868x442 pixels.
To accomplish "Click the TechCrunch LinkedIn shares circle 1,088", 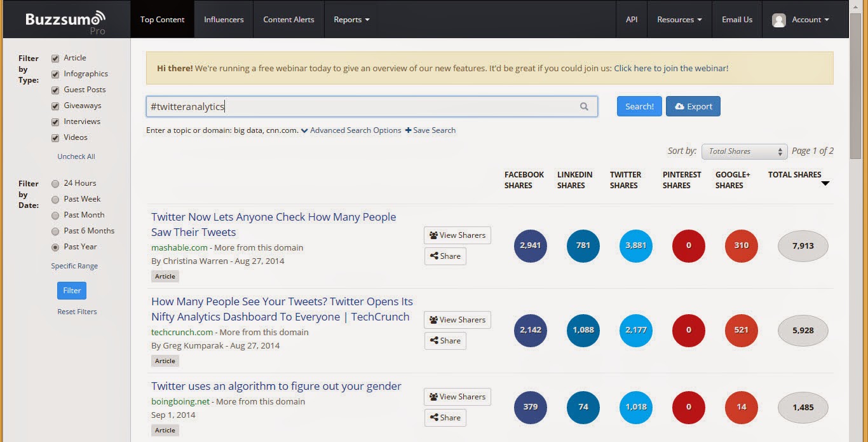I will 583,330.
